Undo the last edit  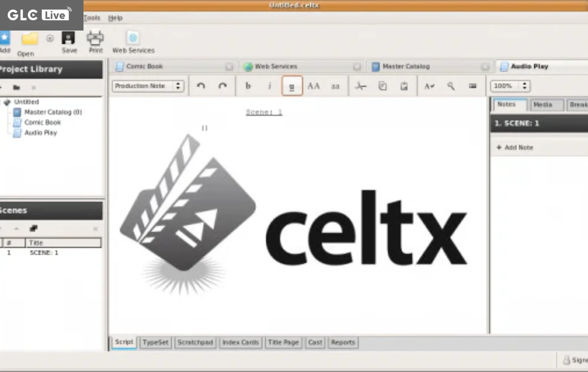pos(201,86)
